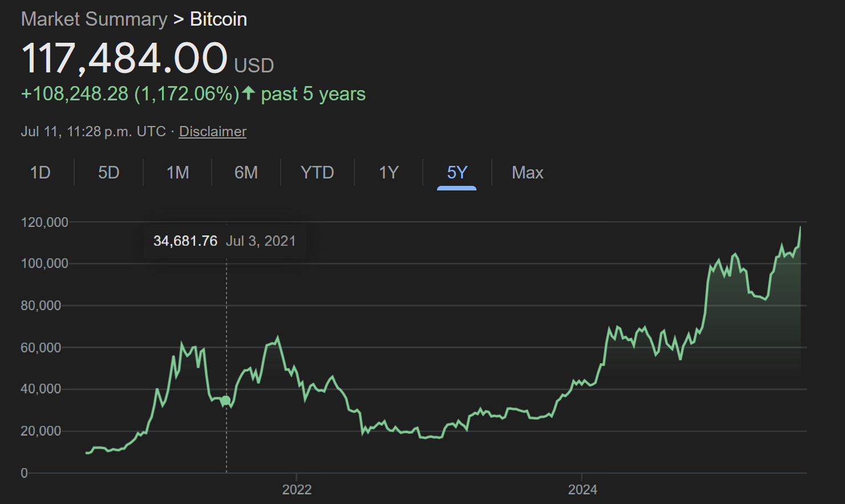Viewport: 845px width, 504px height.
Task: Click the USD currency label
Action: pos(254,66)
